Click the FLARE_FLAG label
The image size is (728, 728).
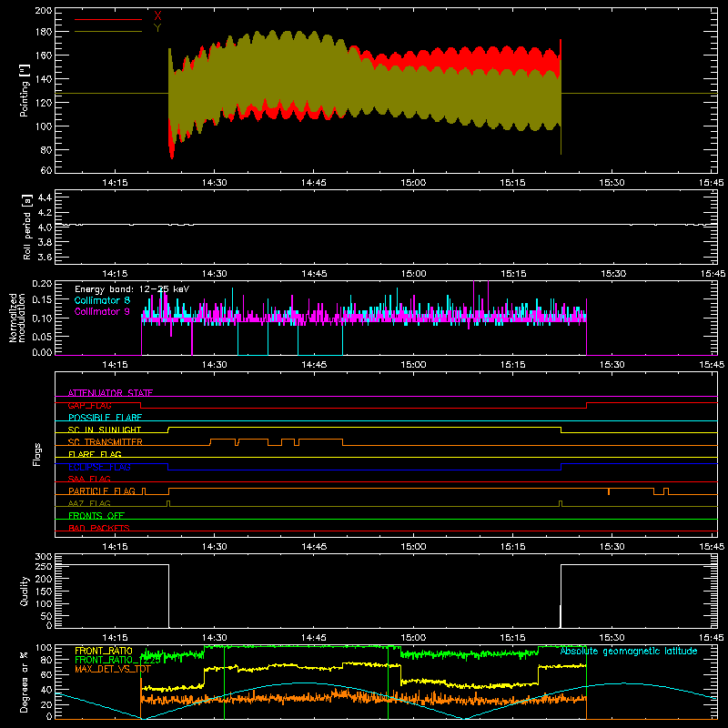[95, 454]
